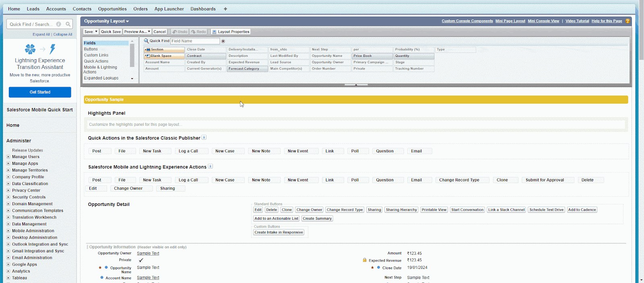Open Layout Properties

[231, 32]
